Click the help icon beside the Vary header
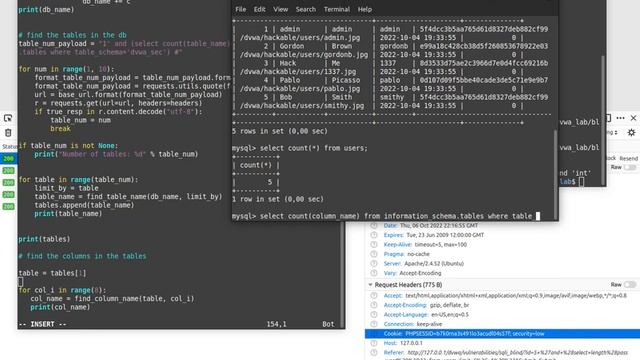The image size is (640, 360). 374,273
